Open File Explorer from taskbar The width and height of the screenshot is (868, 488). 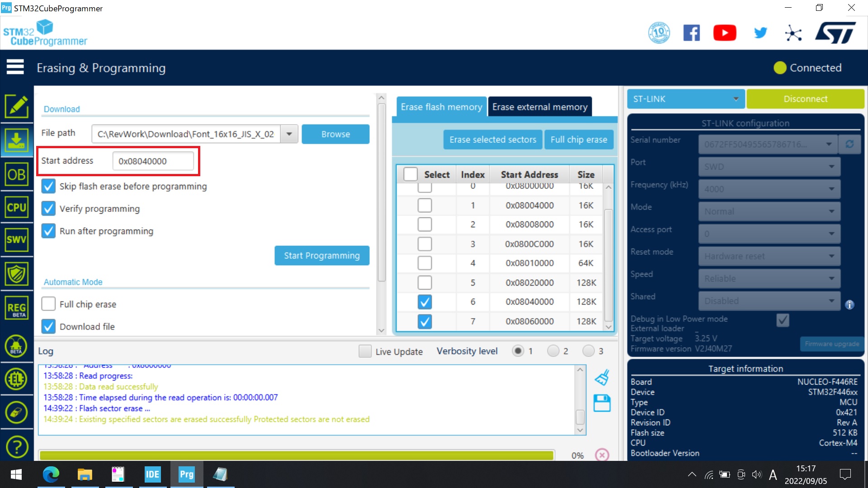85,474
